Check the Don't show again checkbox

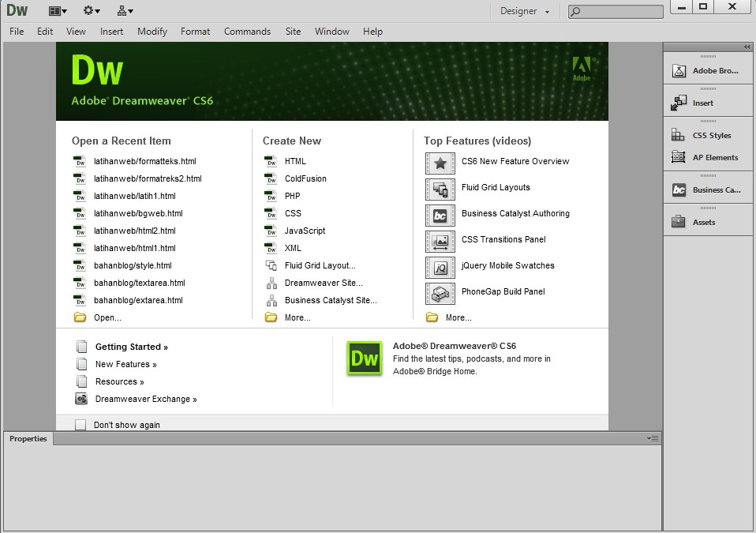click(80, 425)
